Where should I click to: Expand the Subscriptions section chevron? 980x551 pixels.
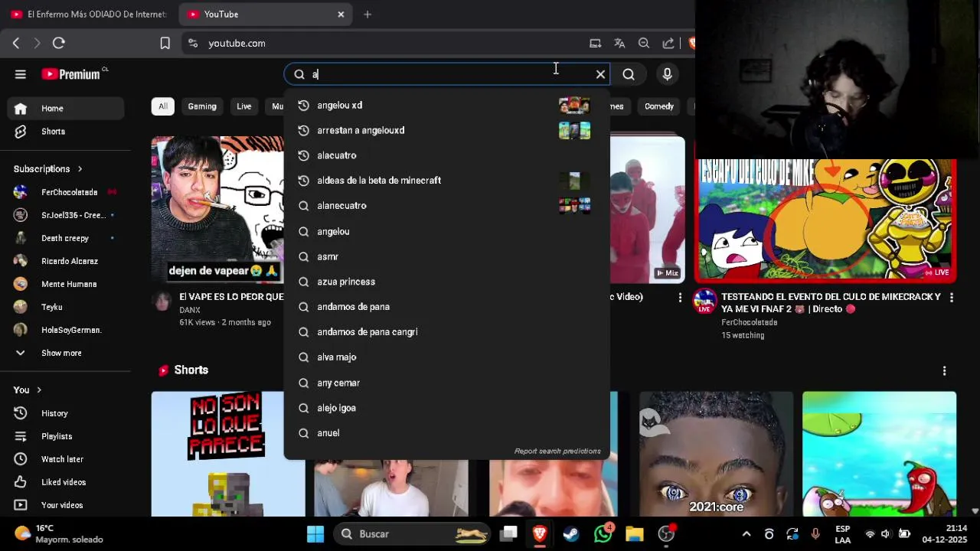(80, 169)
